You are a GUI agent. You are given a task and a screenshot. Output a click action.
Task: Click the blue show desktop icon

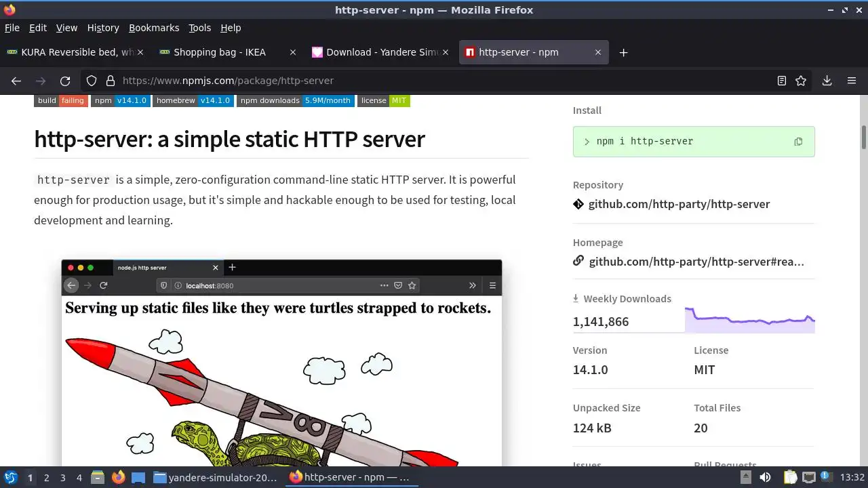pos(138,477)
